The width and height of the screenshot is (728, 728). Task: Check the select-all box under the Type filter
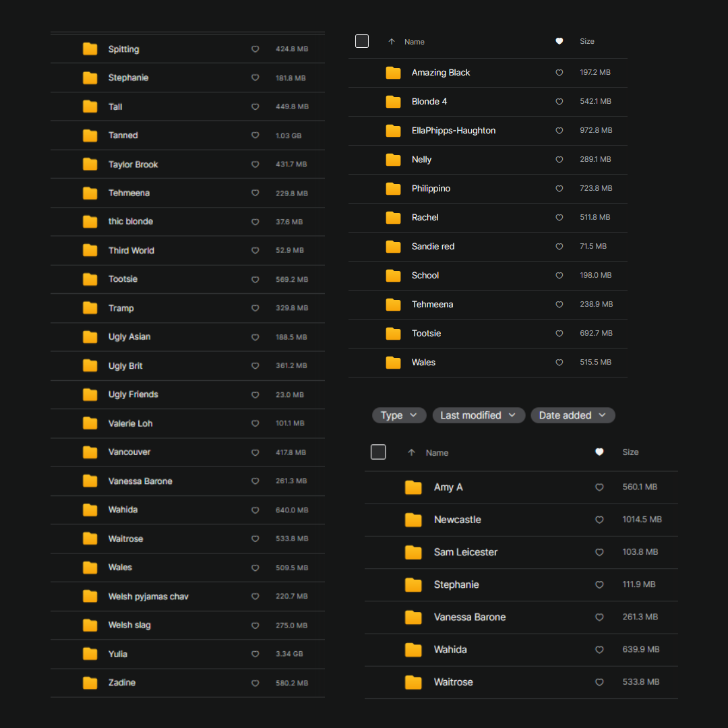click(378, 452)
